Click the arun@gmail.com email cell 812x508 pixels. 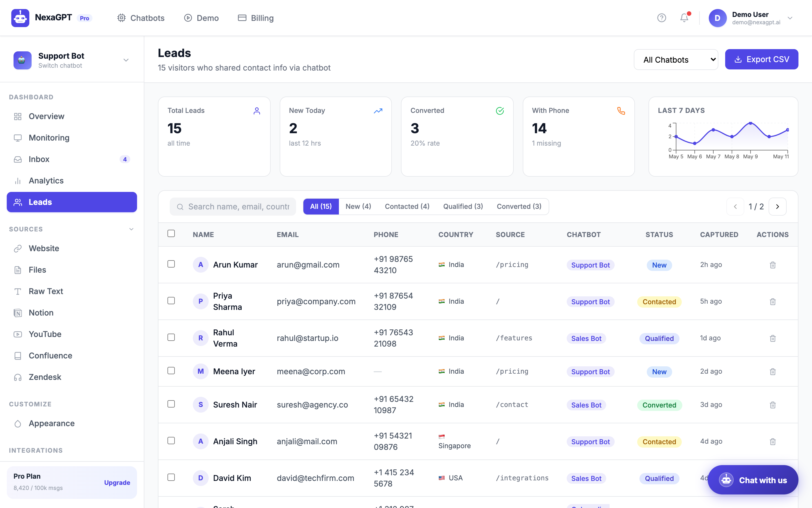308,265
